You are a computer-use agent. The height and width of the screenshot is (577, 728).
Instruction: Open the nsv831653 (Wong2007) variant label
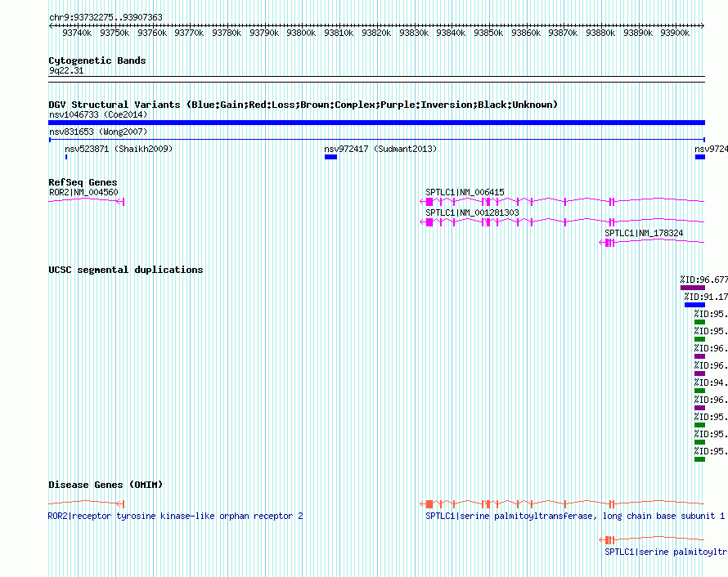coord(98,132)
